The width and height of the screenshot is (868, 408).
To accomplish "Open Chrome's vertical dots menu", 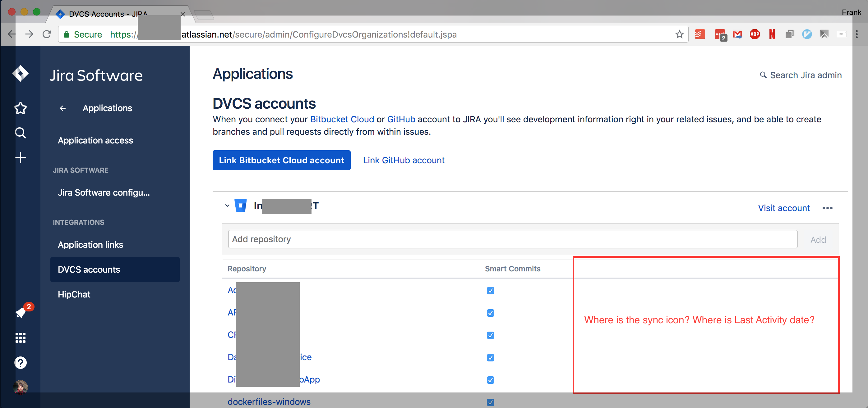I will click(x=856, y=34).
